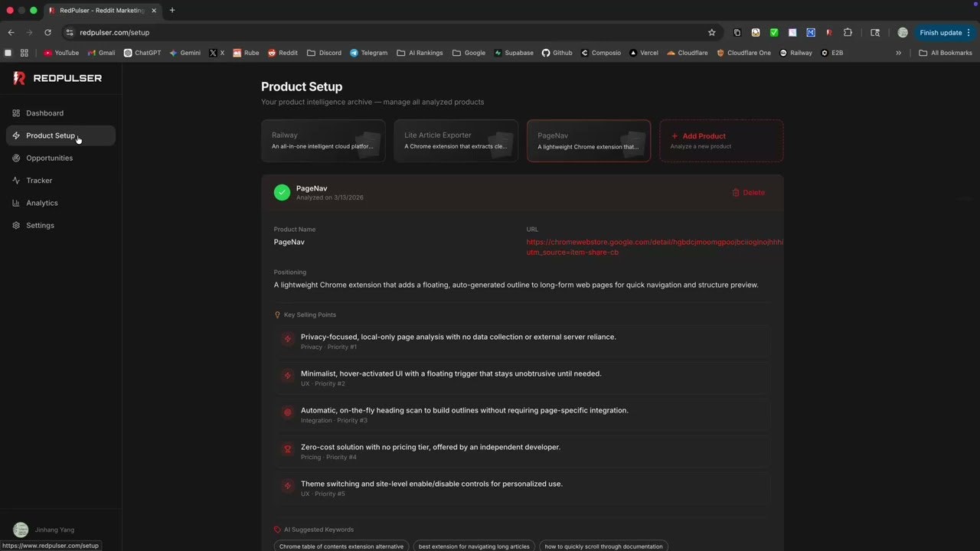The height and width of the screenshot is (551, 980).
Task: Open X bookmark
Action: click(x=217, y=53)
